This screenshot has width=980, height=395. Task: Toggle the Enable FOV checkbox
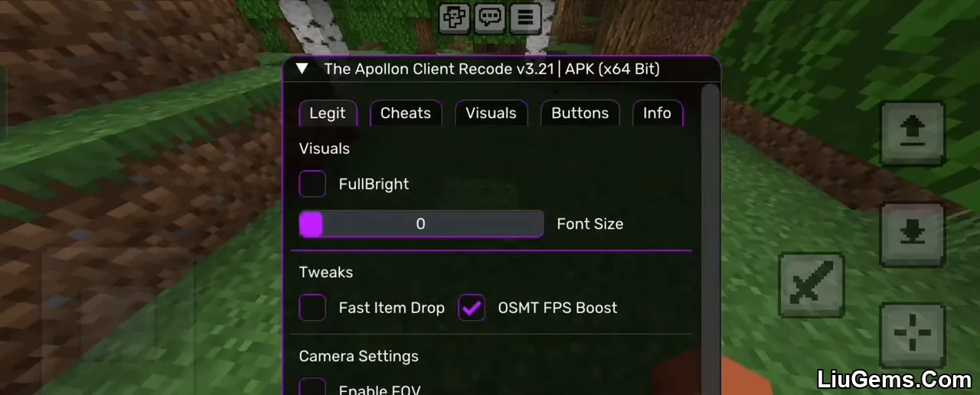pos(312,387)
